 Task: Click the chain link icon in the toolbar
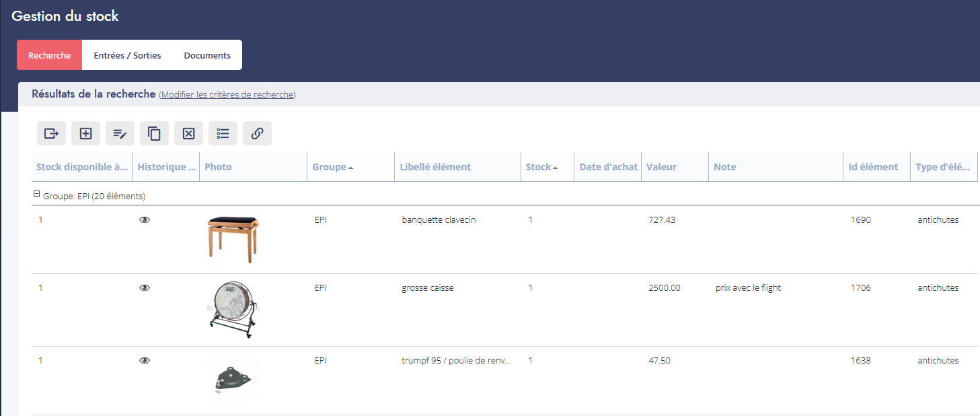[257, 133]
